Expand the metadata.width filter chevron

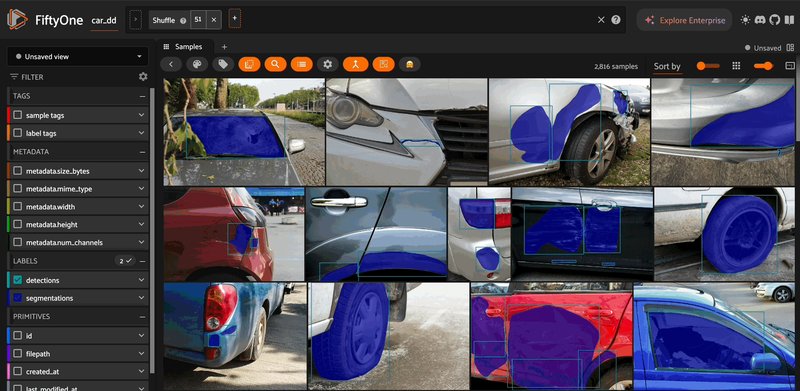[x=141, y=207]
